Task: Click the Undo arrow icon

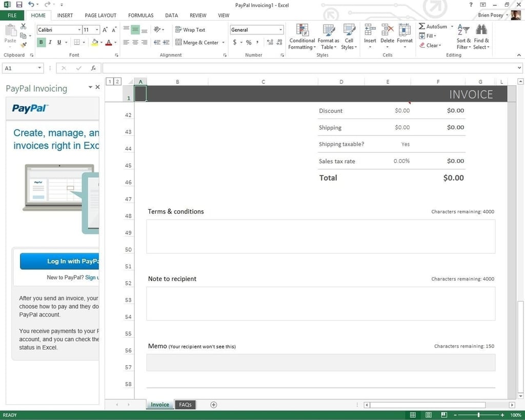Action: (31, 4)
